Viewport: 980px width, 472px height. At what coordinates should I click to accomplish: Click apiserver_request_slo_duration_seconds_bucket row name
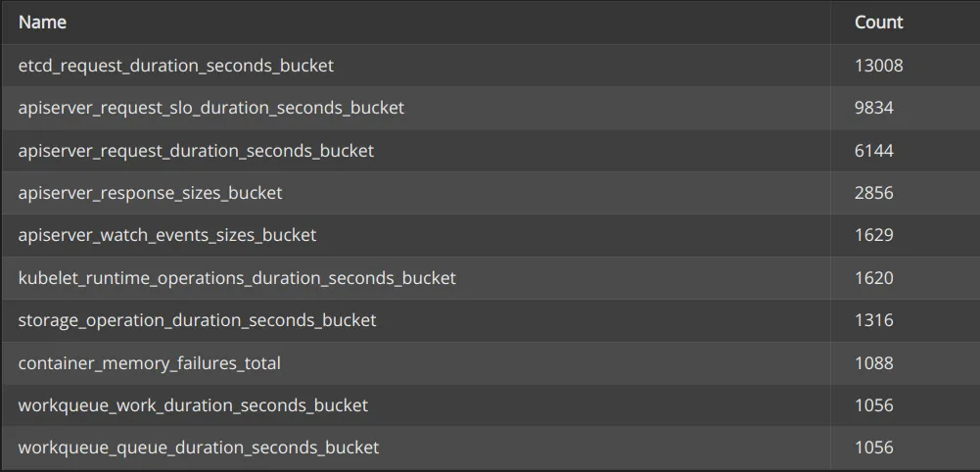pos(210,108)
